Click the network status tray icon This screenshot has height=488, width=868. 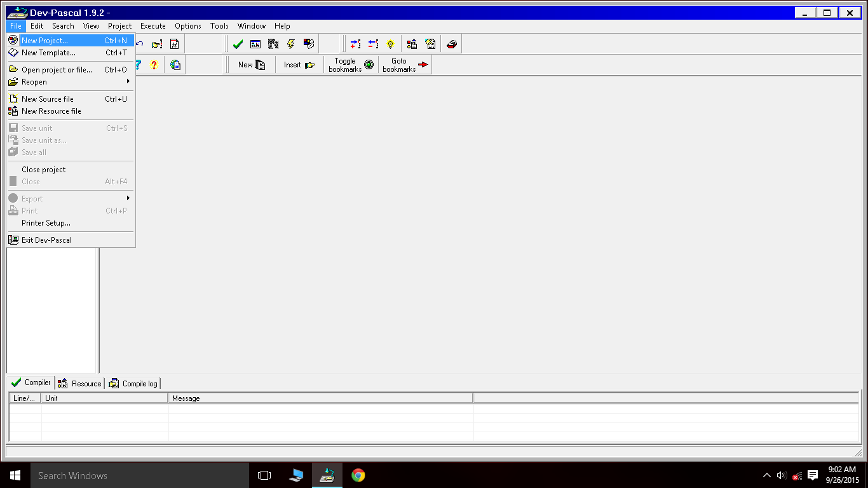pos(797,476)
